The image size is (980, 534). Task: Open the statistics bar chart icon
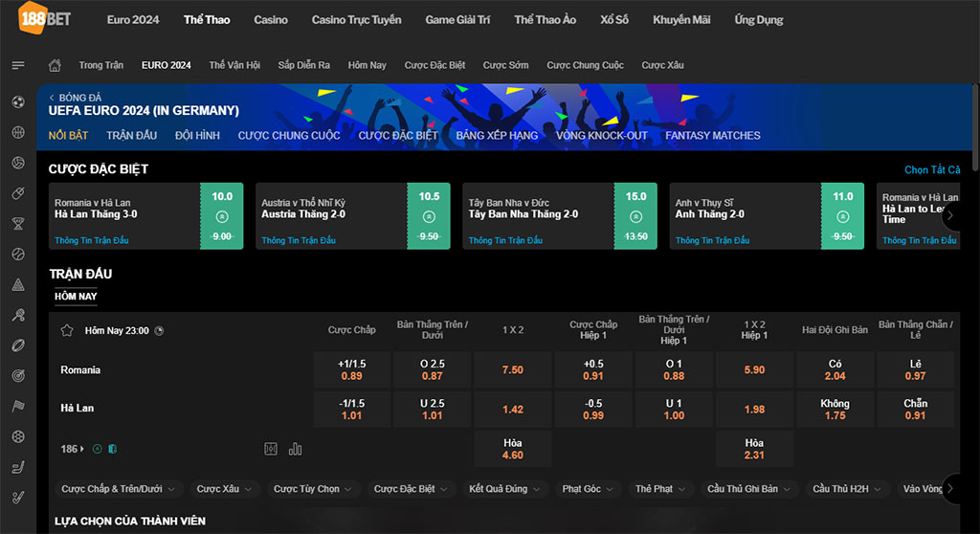tap(295, 448)
